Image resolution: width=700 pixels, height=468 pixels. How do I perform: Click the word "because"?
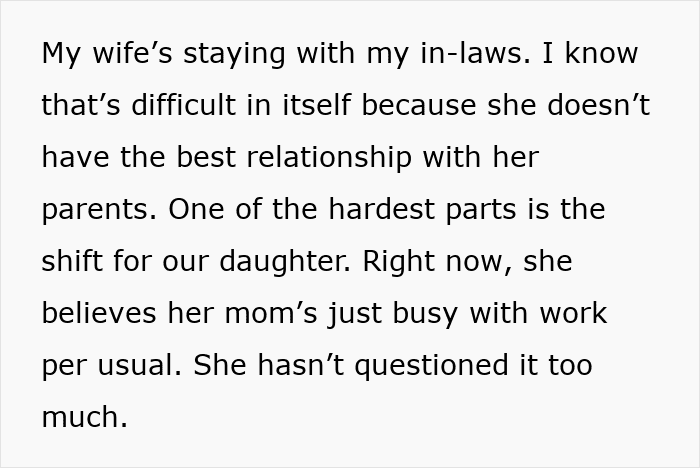(x=419, y=104)
